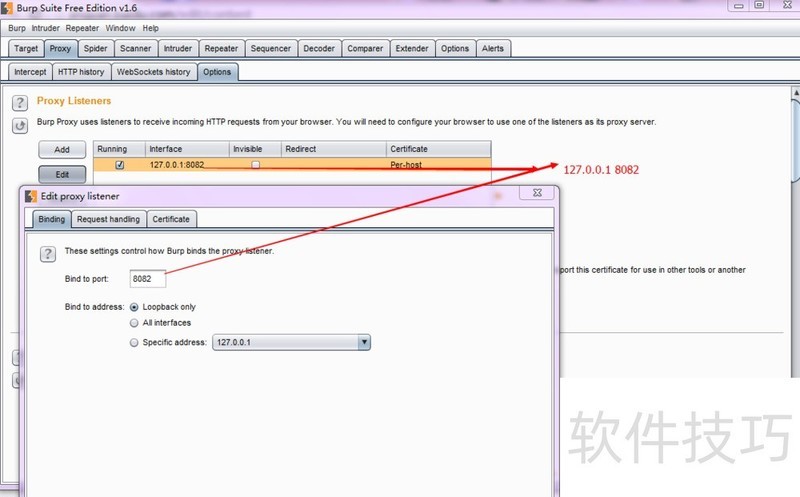Screen dimensions: 800x497
Task: Open the help icon in Edit proxy listener
Action: pyautogui.click(x=48, y=254)
